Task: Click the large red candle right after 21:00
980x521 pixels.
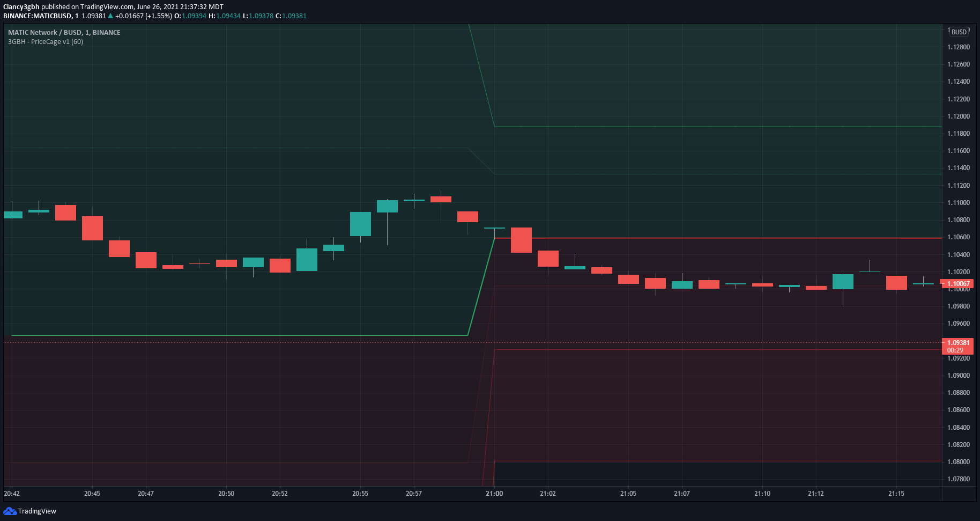Action: point(521,240)
